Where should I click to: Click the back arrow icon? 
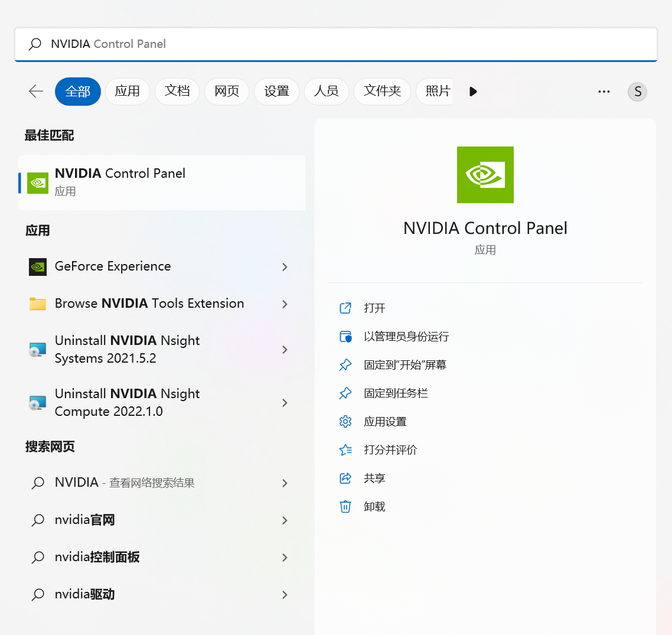(x=36, y=92)
